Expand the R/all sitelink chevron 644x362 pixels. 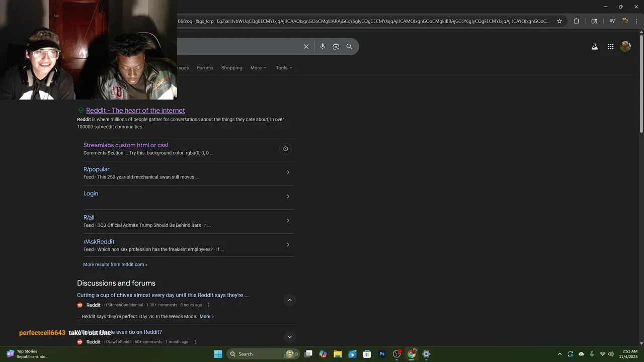coord(288,221)
